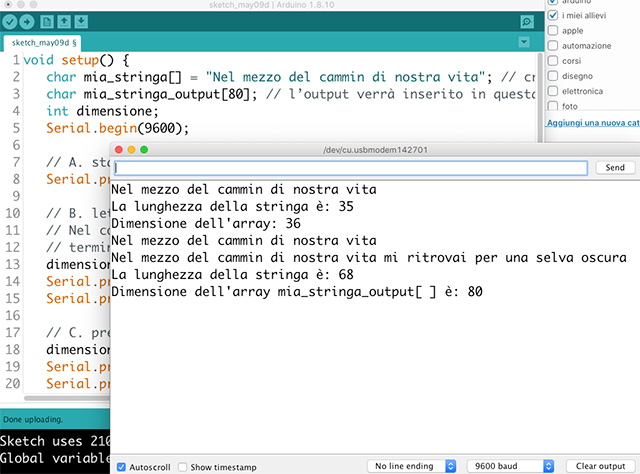Open a sketch with up-arrow icon
Image resolution: width=640 pixels, height=474 pixels.
pos(64,22)
